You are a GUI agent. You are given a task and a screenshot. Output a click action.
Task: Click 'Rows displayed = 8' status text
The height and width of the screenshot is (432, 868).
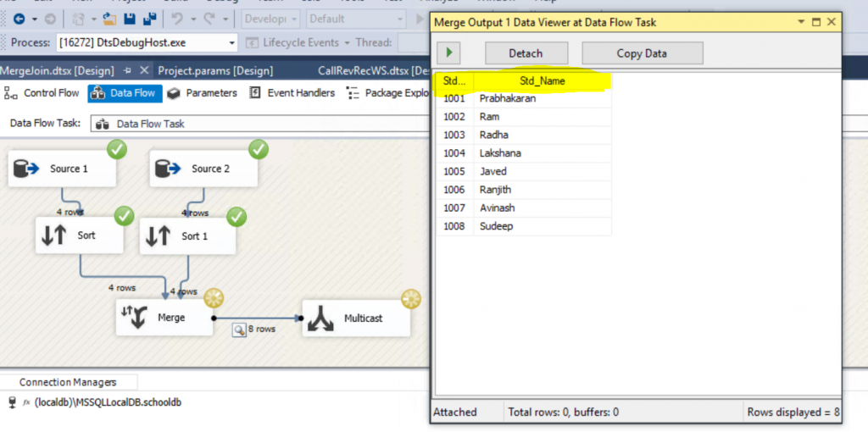tap(793, 412)
